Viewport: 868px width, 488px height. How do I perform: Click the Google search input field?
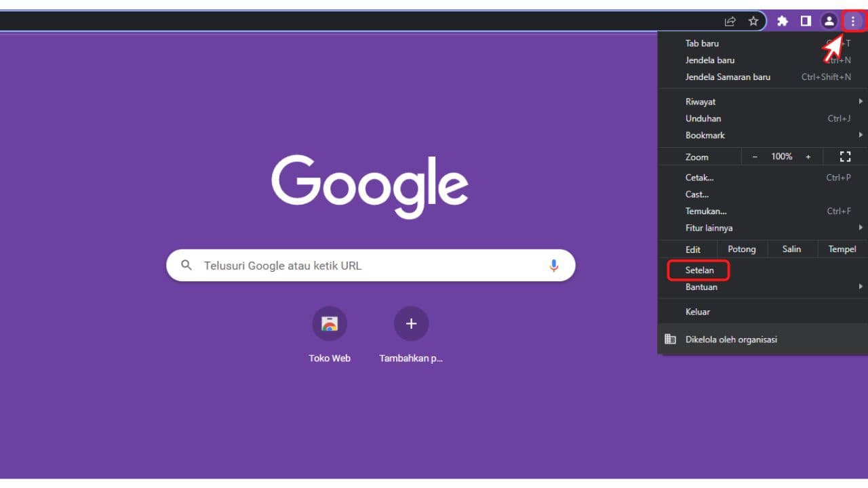[x=370, y=266]
